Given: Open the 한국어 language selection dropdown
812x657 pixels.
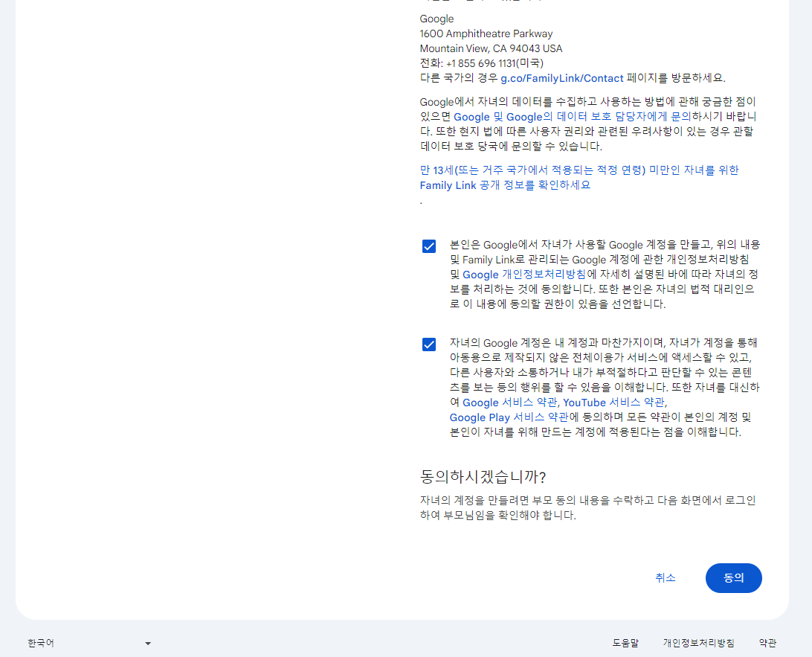Looking at the screenshot, I should (89, 643).
